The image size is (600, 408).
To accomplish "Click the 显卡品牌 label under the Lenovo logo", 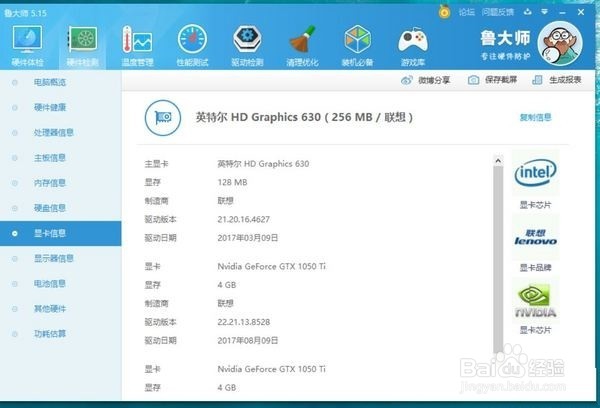I will [535, 268].
